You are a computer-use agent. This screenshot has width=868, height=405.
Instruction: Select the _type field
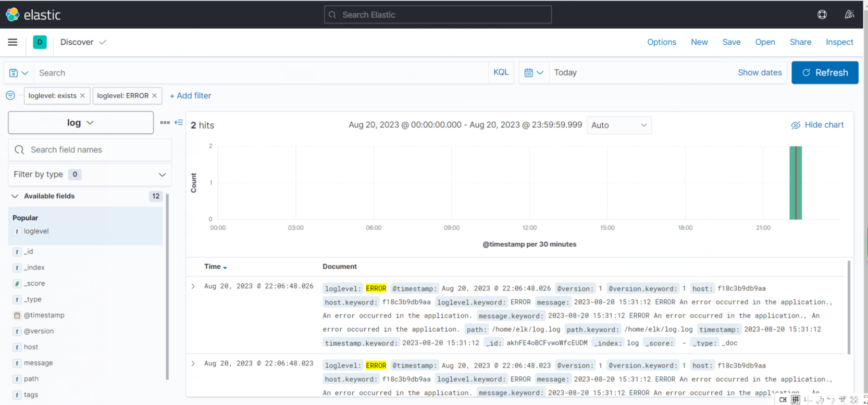pyautogui.click(x=32, y=299)
